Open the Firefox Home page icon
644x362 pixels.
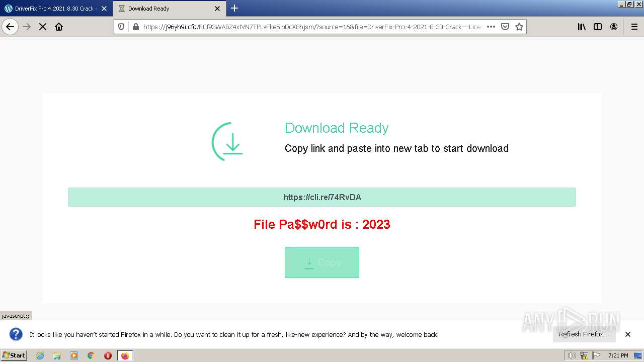[x=59, y=27]
